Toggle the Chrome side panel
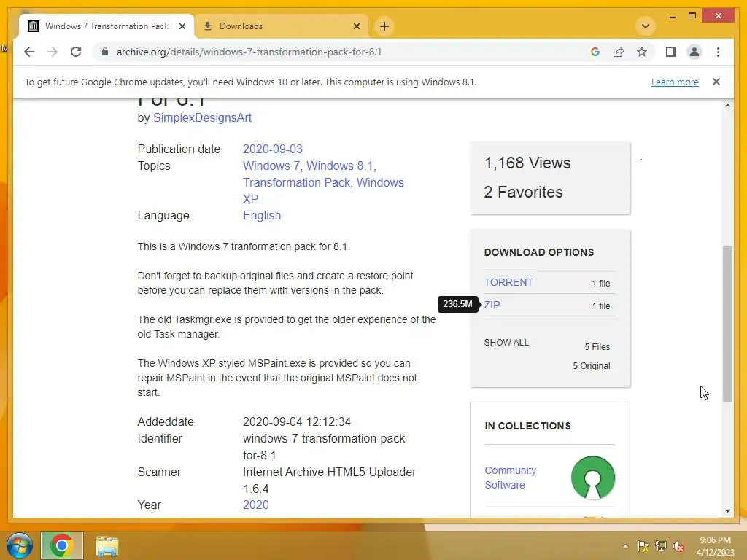 point(671,52)
